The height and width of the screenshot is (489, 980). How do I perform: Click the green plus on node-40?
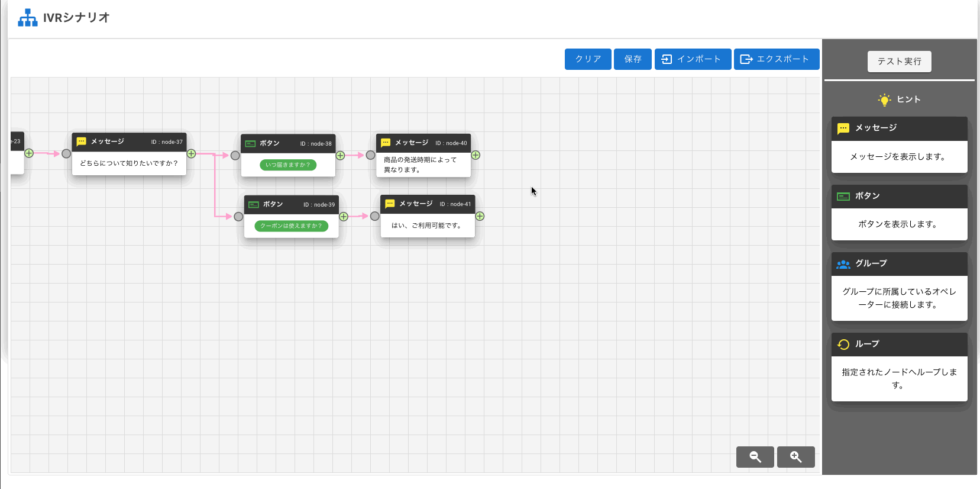pyautogui.click(x=476, y=155)
